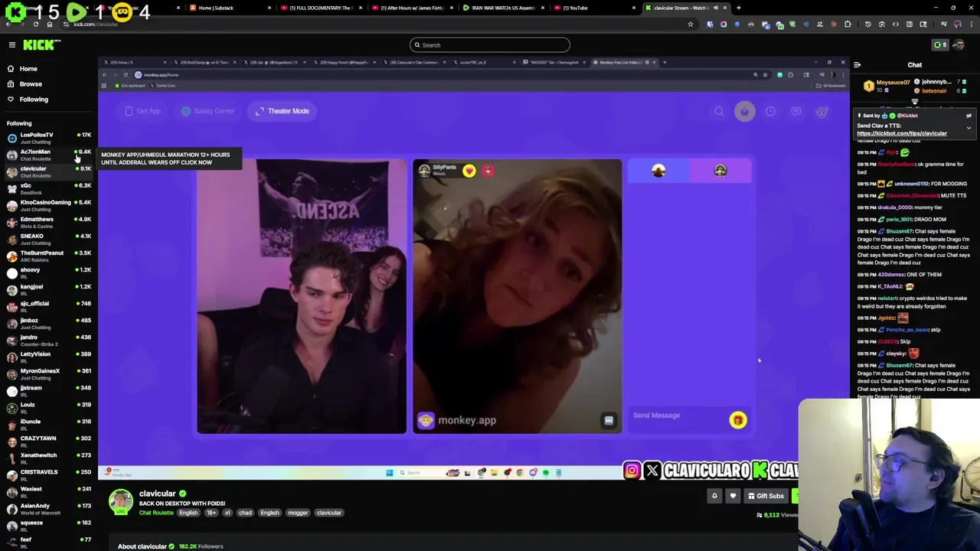
Task: Expand the gift leaderboard handle under top gifters
Action: 915,102
